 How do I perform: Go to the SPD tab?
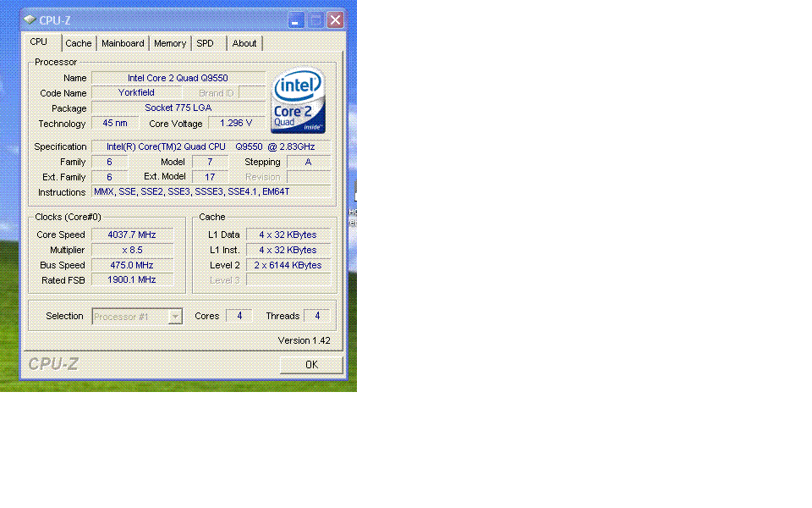tap(205, 43)
